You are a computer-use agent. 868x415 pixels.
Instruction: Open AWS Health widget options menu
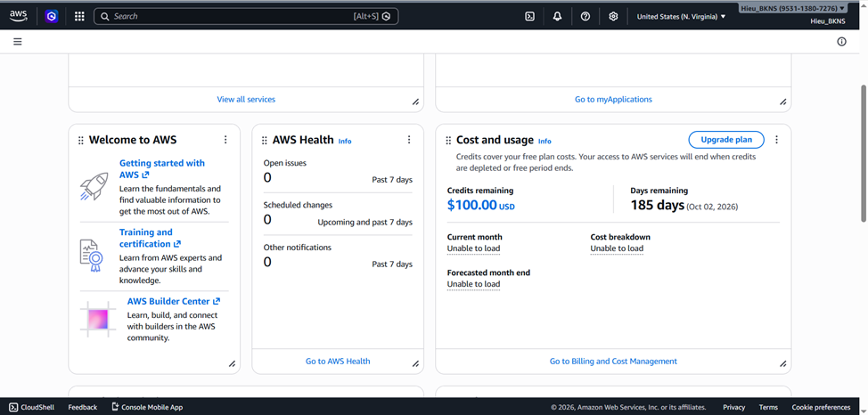(x=409, y=140)
